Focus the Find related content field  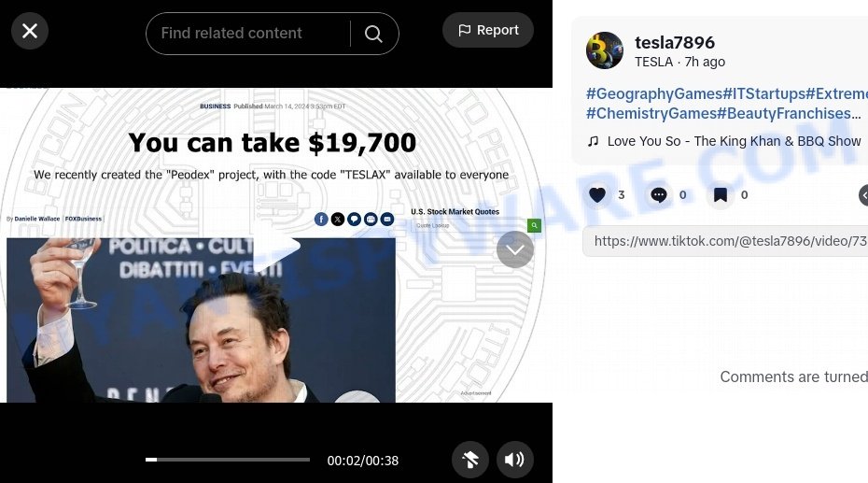(x=247, y=34)
